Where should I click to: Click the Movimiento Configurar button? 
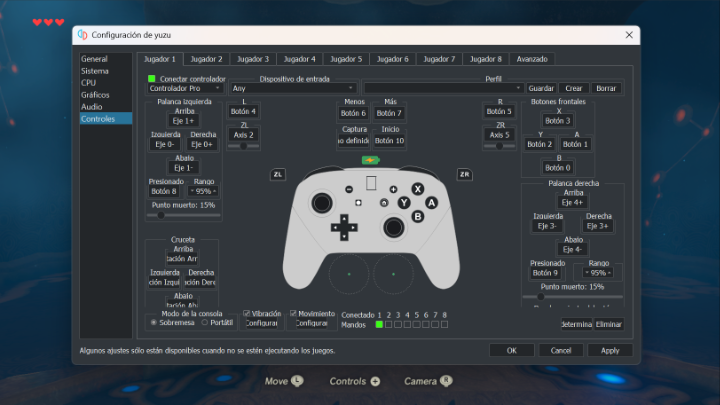click(311, 323)
